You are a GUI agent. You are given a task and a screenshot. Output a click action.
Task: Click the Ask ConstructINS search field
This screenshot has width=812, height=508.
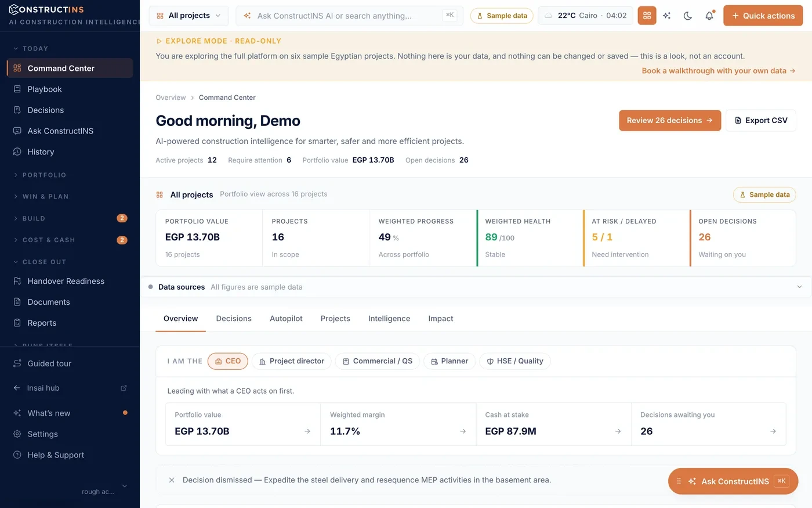click(x=350, y=16)
